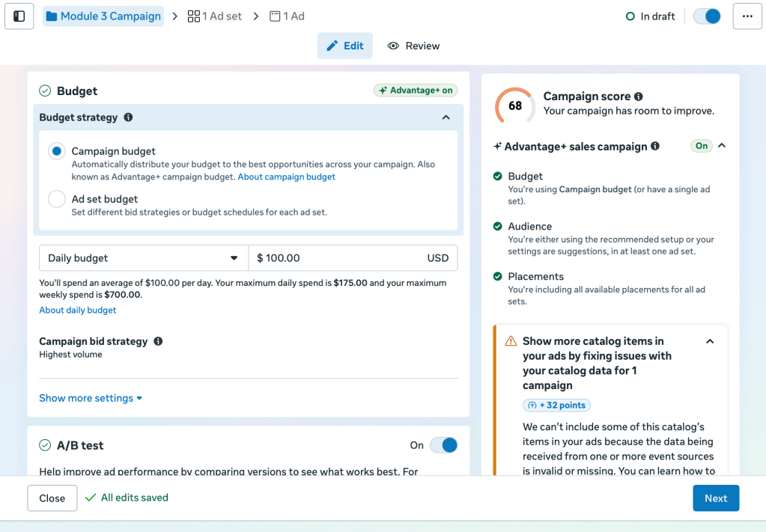The height and width of the screenshot is (532, 766).
Task: Click the Advantage+ on badge
Action: 416,91
